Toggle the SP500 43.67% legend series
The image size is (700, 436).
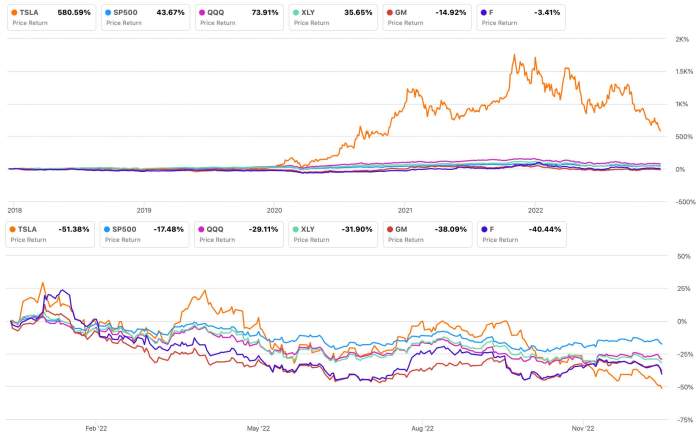point(141,17)
